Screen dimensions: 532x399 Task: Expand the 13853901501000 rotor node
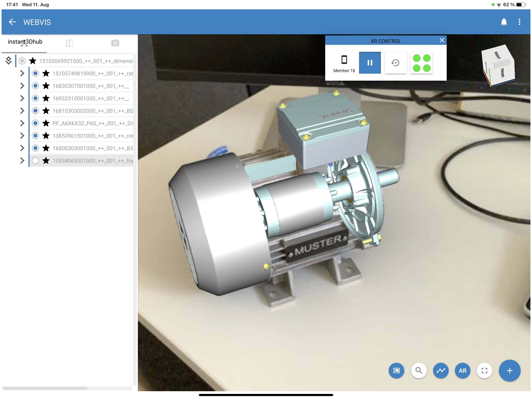(x=22, y=136)
